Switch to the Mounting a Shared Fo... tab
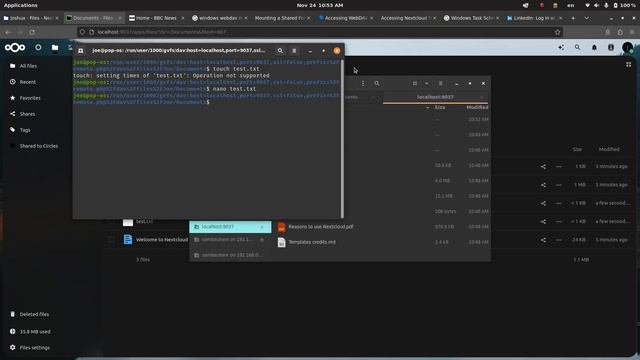 (x=282, y=18)
